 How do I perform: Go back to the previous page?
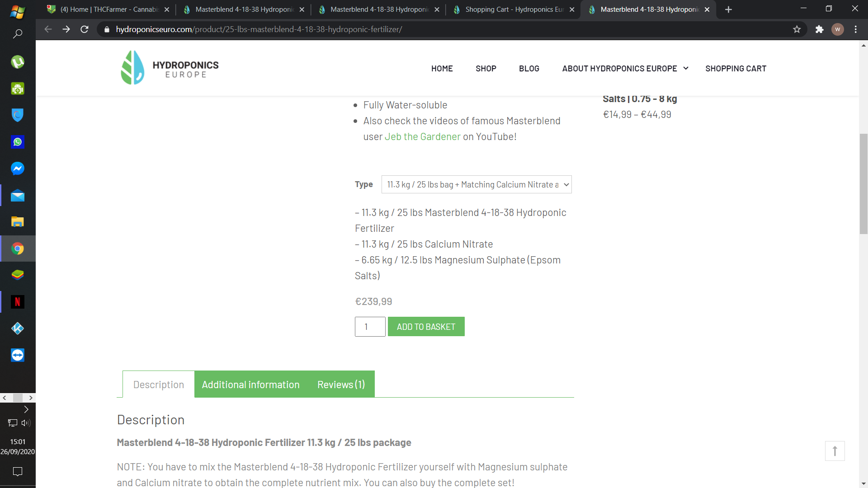point(48,29)
